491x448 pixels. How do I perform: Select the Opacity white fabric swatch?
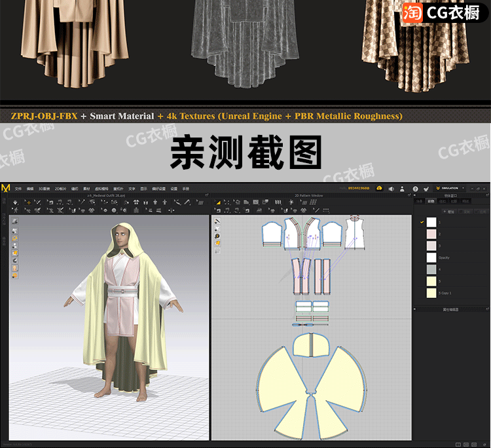point(431,257)
